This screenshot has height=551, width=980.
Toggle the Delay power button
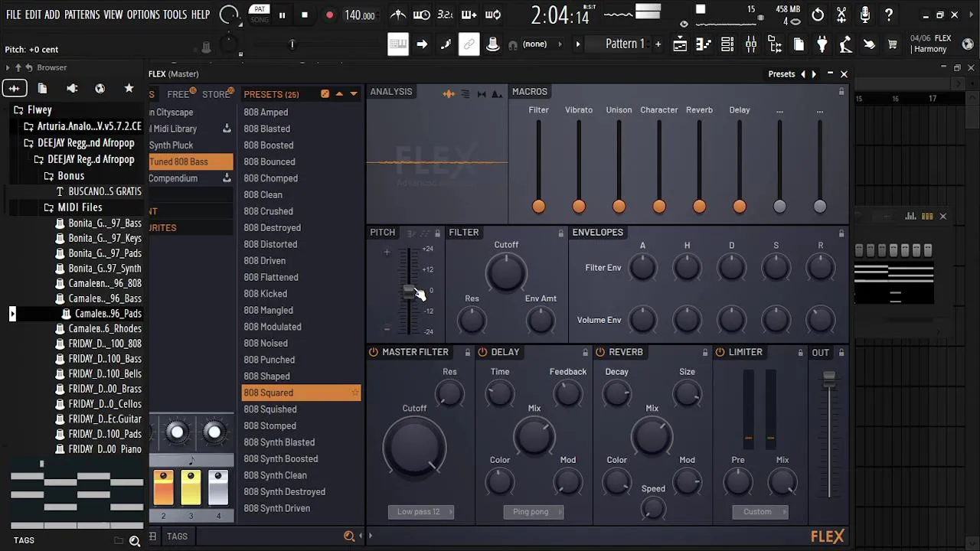482,352
